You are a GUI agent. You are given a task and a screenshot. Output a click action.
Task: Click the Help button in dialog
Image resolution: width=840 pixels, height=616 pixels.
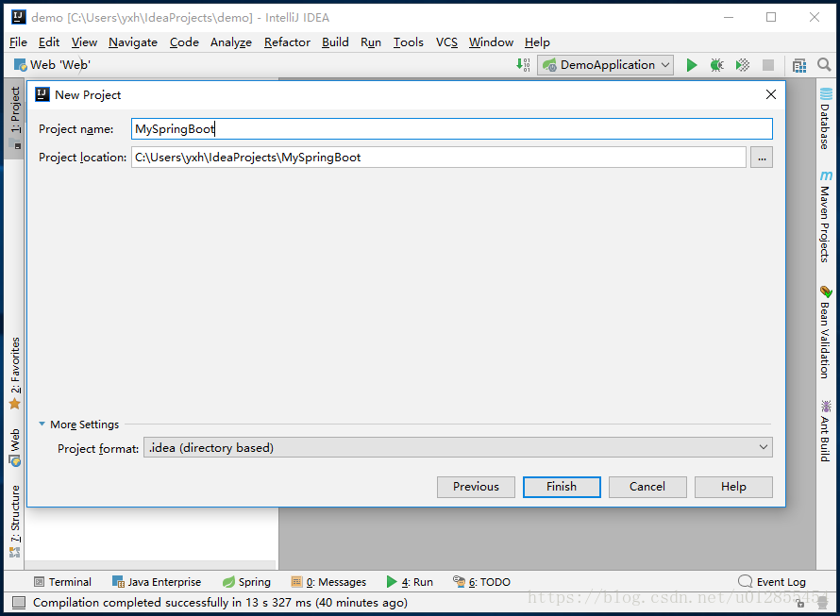tap(733, 487)
